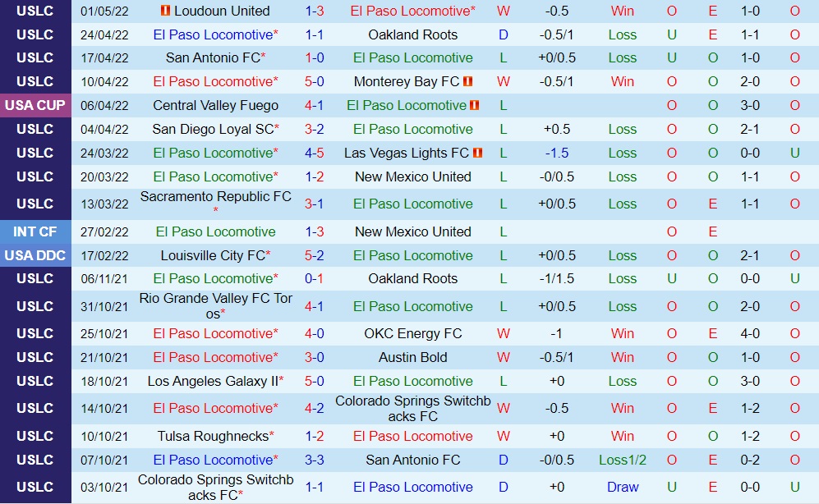
Task: Click the Central Valley Fuego team link
Action: pyautogui.click(x=215, y=106)
